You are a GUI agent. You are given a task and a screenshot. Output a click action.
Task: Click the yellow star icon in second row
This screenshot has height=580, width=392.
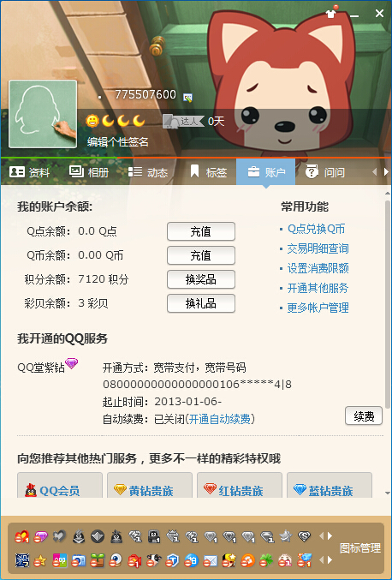pyautogui.click(x=40, y=561)
